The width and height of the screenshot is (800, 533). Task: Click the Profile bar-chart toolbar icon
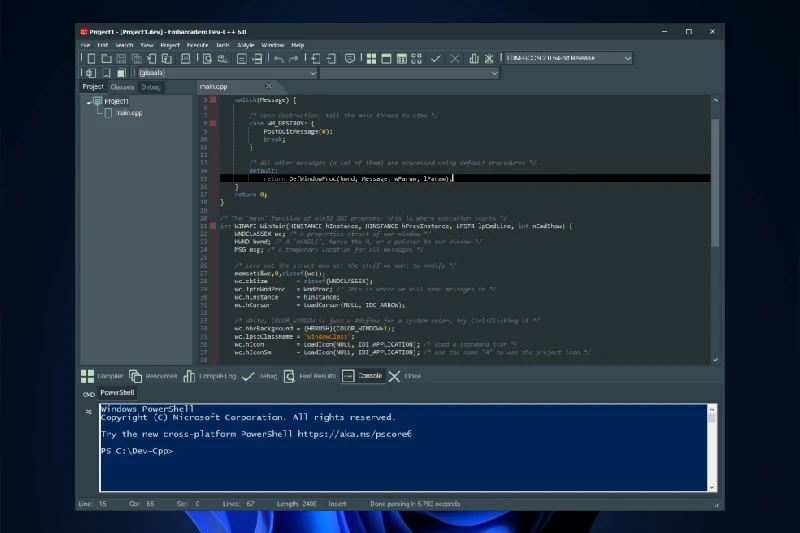point(474,59)
